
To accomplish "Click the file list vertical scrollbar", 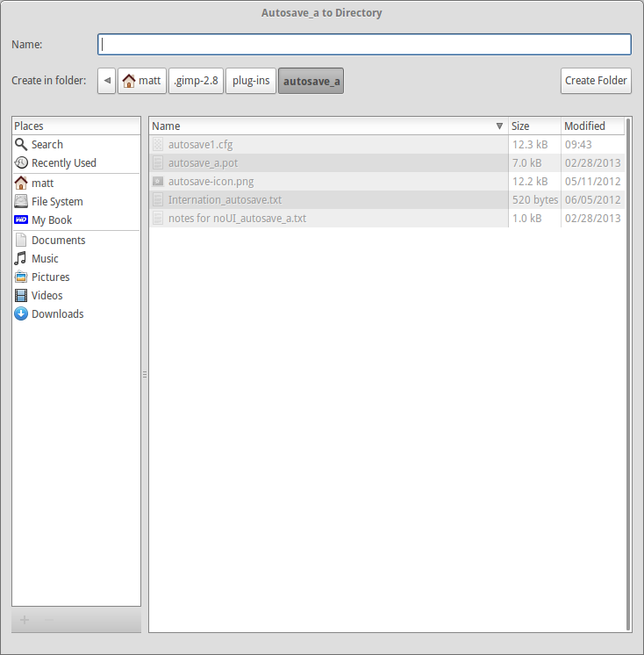I will 628,374.
